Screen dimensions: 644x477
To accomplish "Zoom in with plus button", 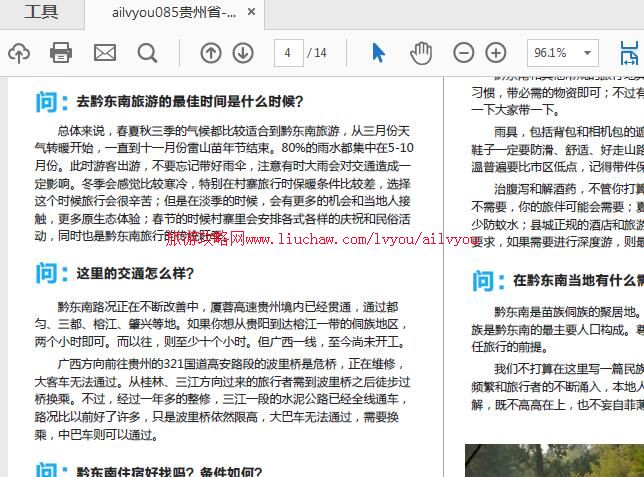I will [x=496, y=53].
